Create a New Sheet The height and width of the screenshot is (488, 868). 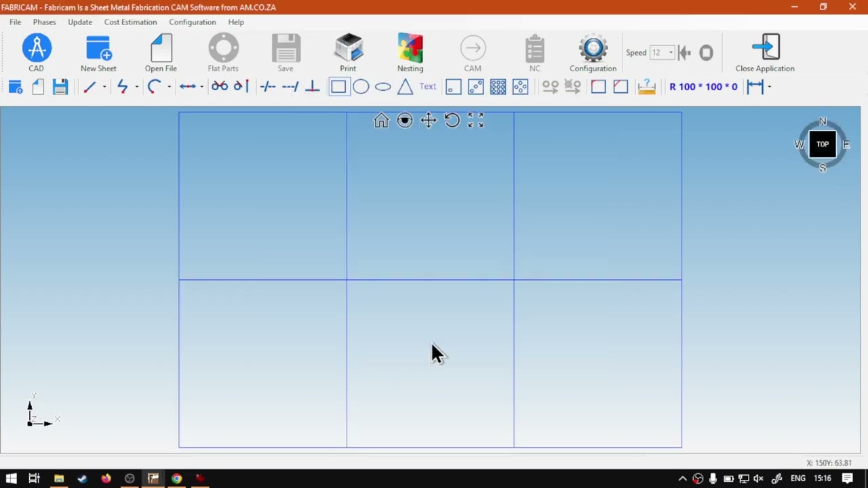click(98, 53)
